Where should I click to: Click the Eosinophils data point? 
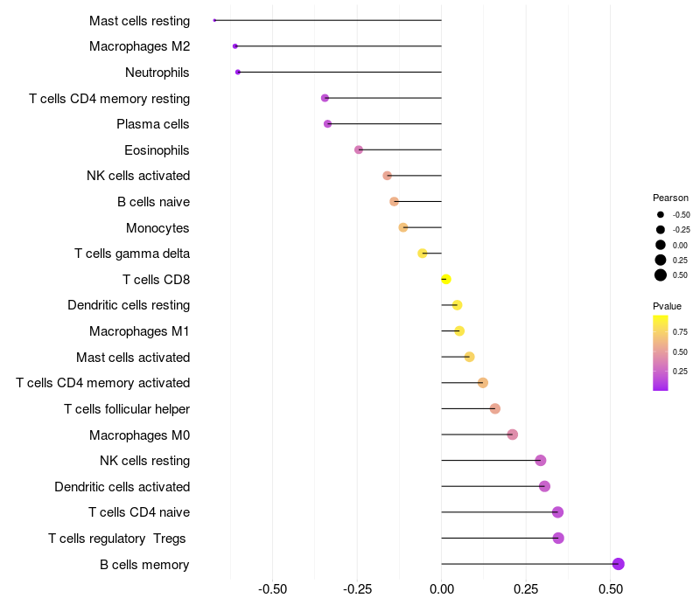pyautogui.click(x=359, y=150)
